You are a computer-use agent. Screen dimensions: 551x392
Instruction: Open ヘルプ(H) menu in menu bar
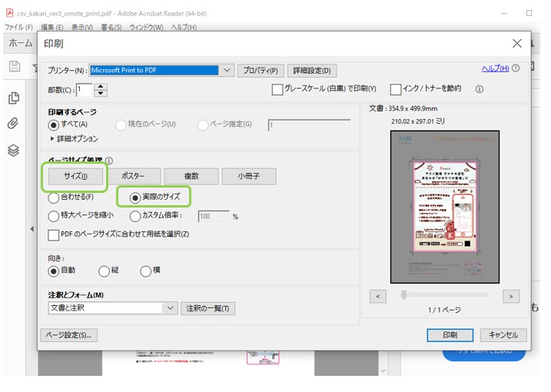tap(184, 27)
